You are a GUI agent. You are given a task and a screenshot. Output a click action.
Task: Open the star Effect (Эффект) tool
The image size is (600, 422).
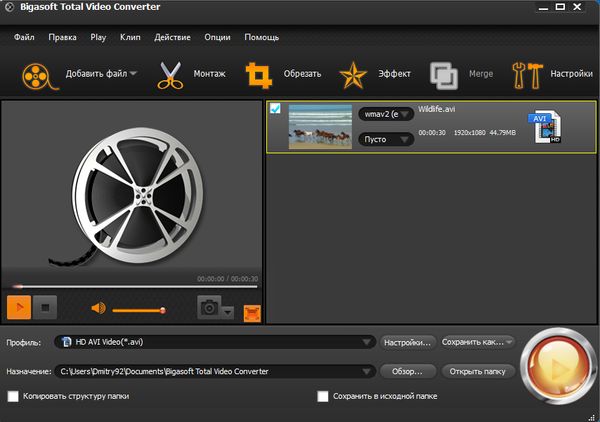[353, 74]
